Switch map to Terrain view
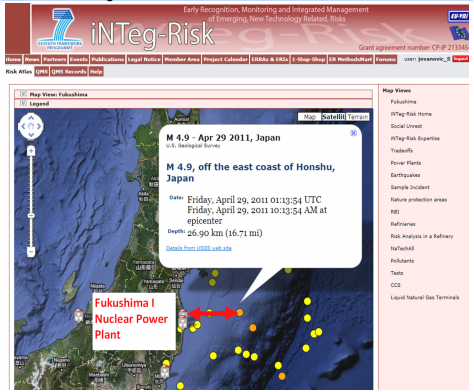This screenshot has height=392, width=474. [358, 117]
